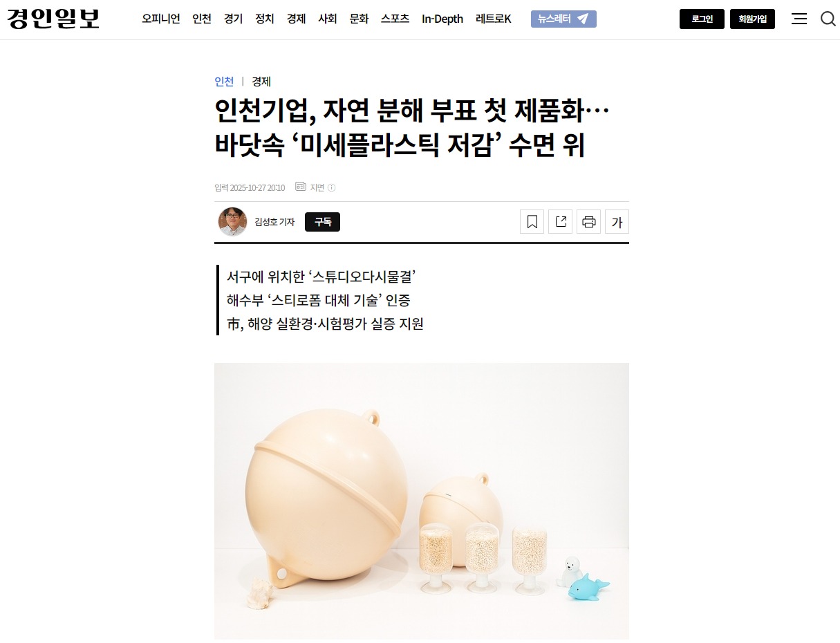The image size is (840, 643).
Task: Subscribe to reporter with 구독 button
Action: [322, 221]
